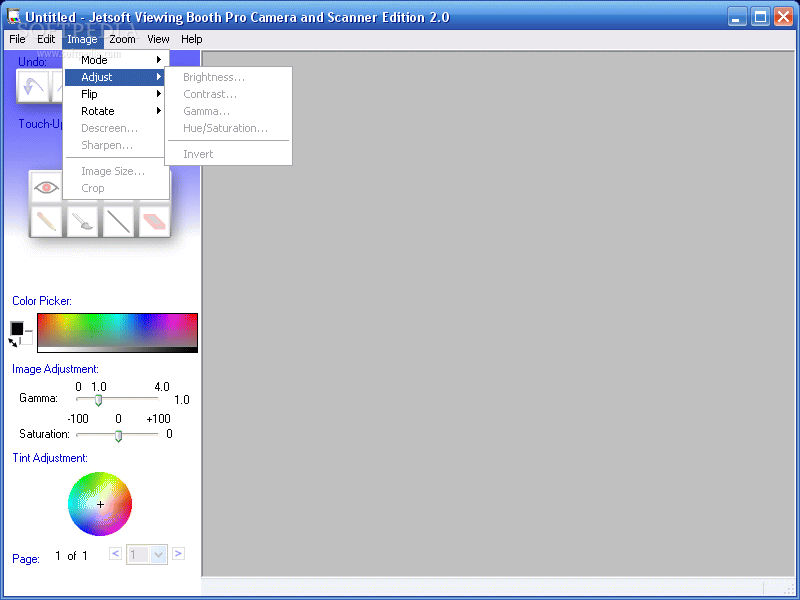Click the Undo arrow button
The height and width of the screenshot is (600, 800).
click(x=33, y=86)
